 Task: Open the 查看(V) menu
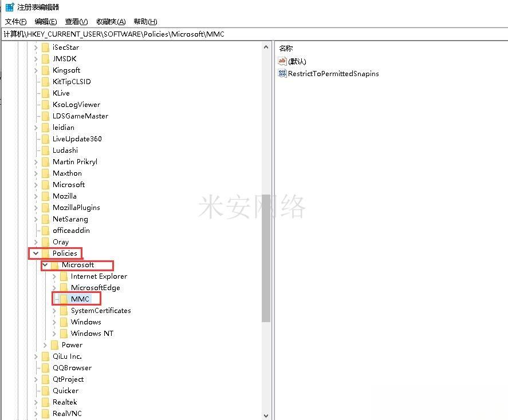[x=77, y=22]
